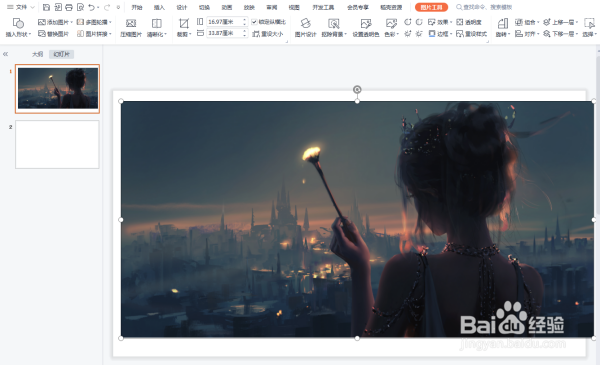Viewport: 600px width, 365px height.
Task: Open the Transitions (切换) ribbon tab
Action: 204,7
